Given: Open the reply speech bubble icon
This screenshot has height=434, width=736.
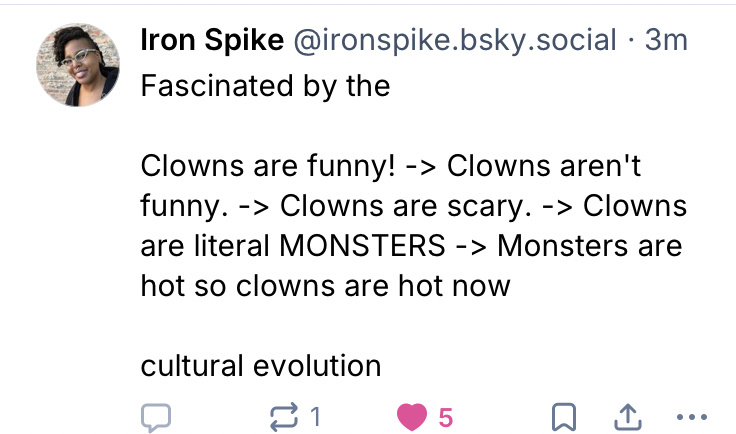Looking at the screenshot, I should click(156, 417).
